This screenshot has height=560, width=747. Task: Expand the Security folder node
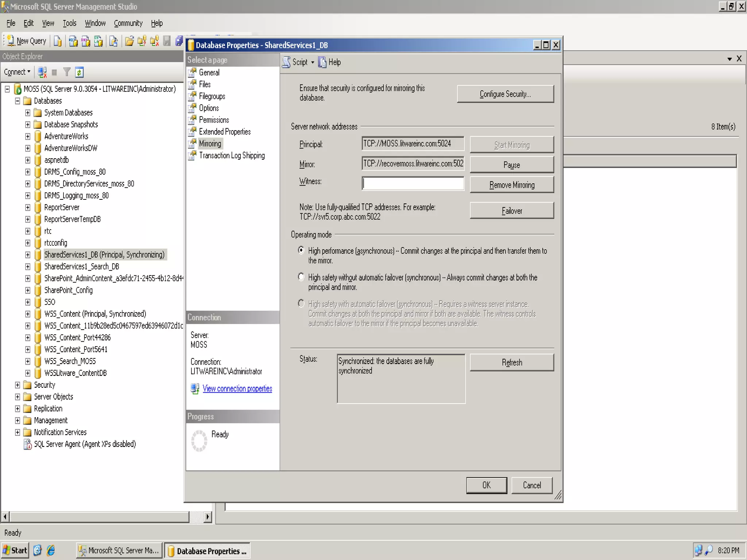[18, 385]
